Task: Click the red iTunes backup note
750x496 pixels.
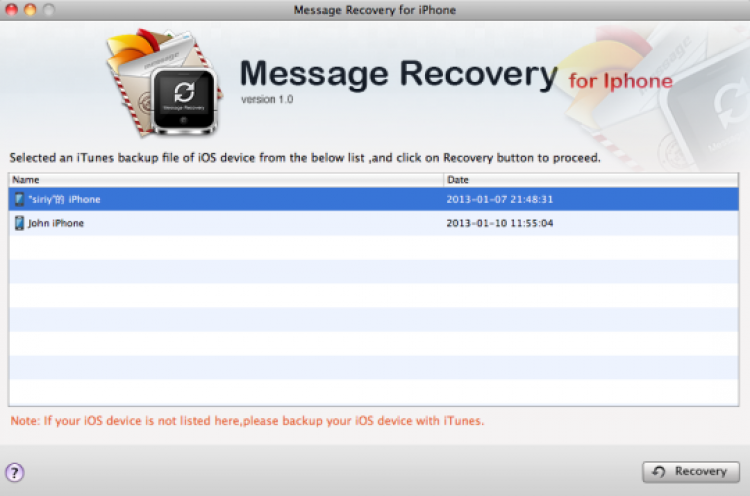Action: tap(247, 421)
